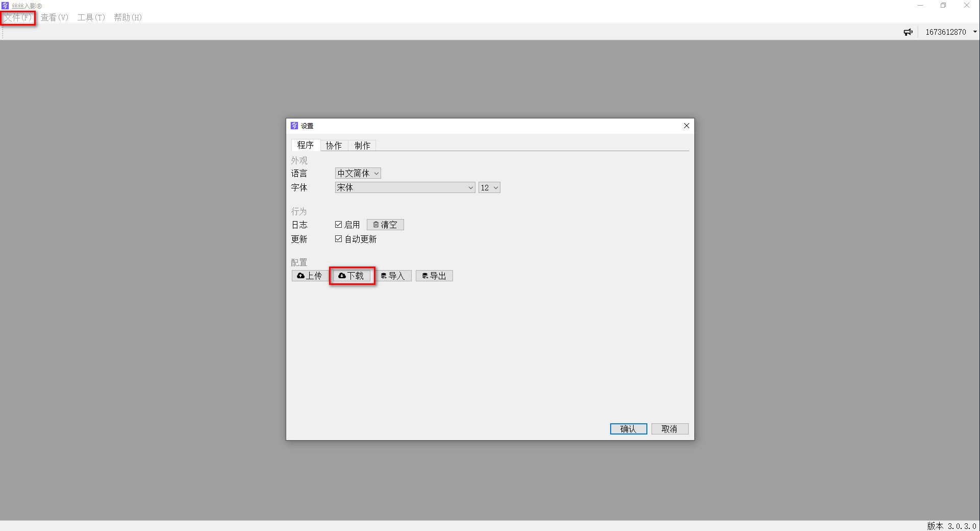Image resolution: width=980 pixels, height=531 pixels.
Task: Click the app logo in title bar
Action: [5, 6]
